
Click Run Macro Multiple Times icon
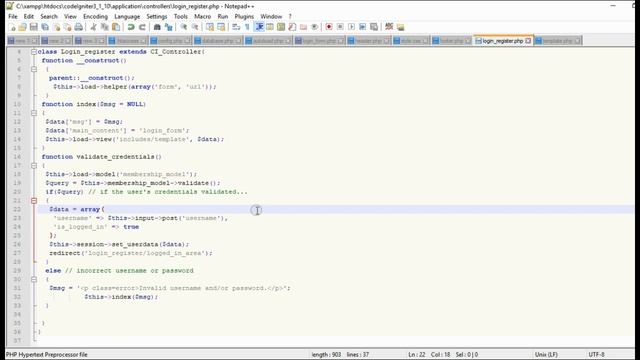362,27
